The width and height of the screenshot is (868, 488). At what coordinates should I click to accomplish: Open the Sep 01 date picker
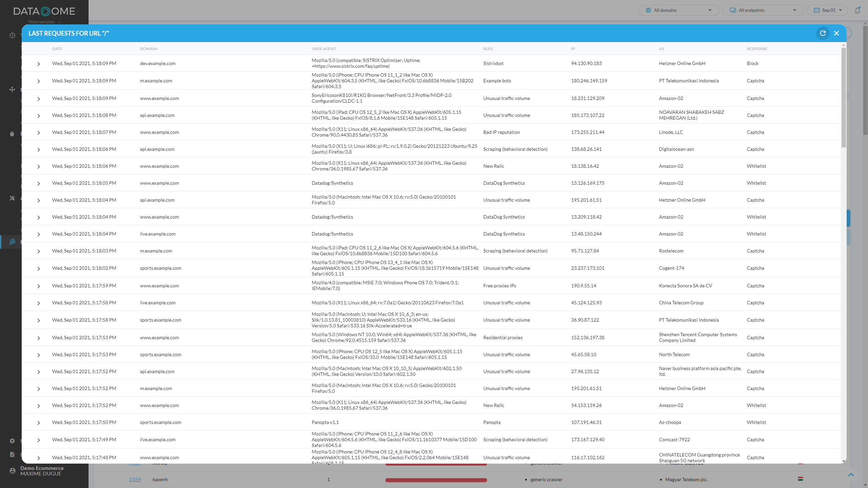coord(827,10)
